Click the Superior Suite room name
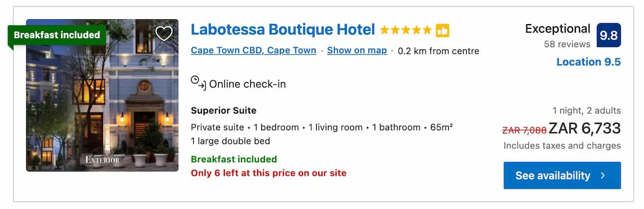 (224, 111)
